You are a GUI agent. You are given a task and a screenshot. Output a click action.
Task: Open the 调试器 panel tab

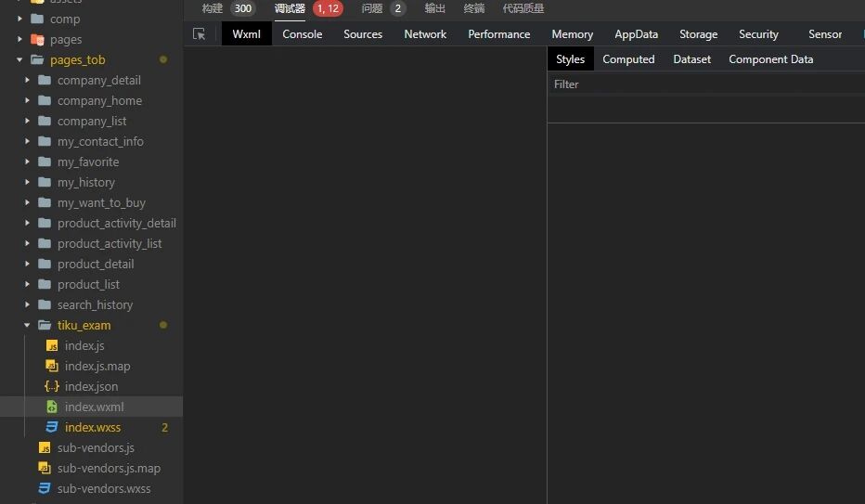pyautogui.click(x=290, y=8)
